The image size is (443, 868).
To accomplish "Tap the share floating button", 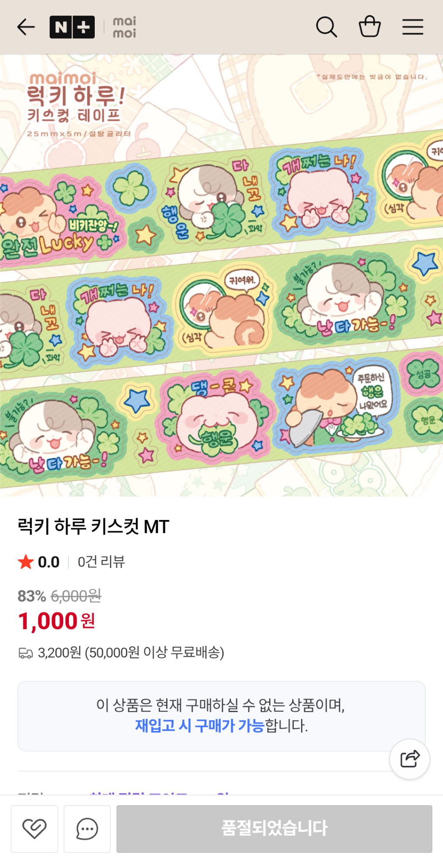I will click(410, 759).
